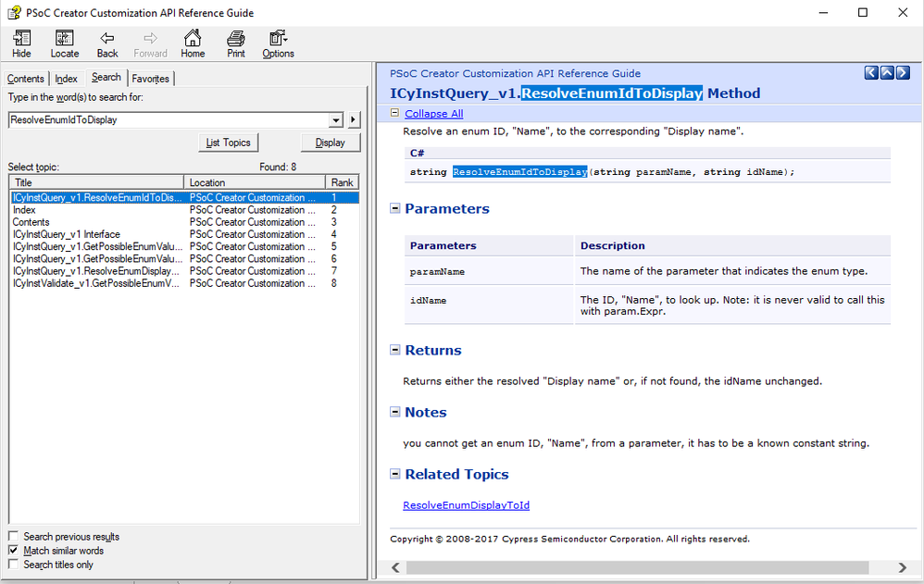
Task: Open the ResolveEnumDisplayToId link
Action: tap(466, 505)
